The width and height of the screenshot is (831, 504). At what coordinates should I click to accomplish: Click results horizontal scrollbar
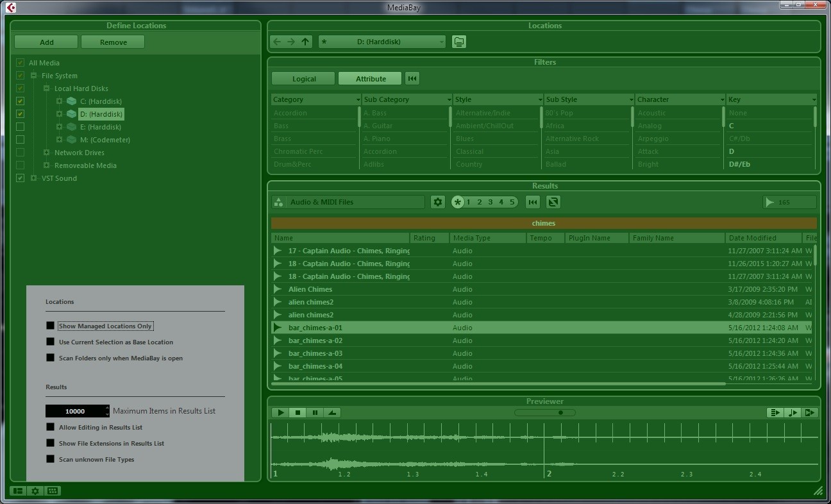pos(499,383)
